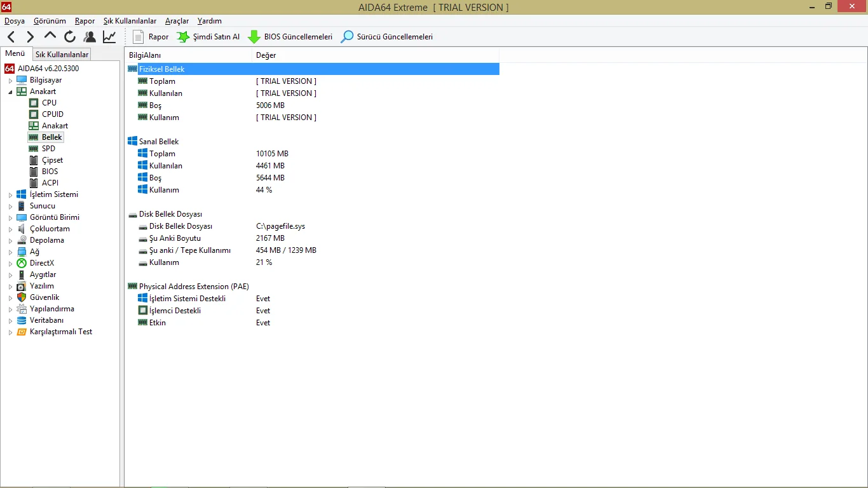Open the graph chart toolbar icon
Image resolution: width=868 pixels, height=488 pixels.
pyautogui.click(x=109, y=37)
